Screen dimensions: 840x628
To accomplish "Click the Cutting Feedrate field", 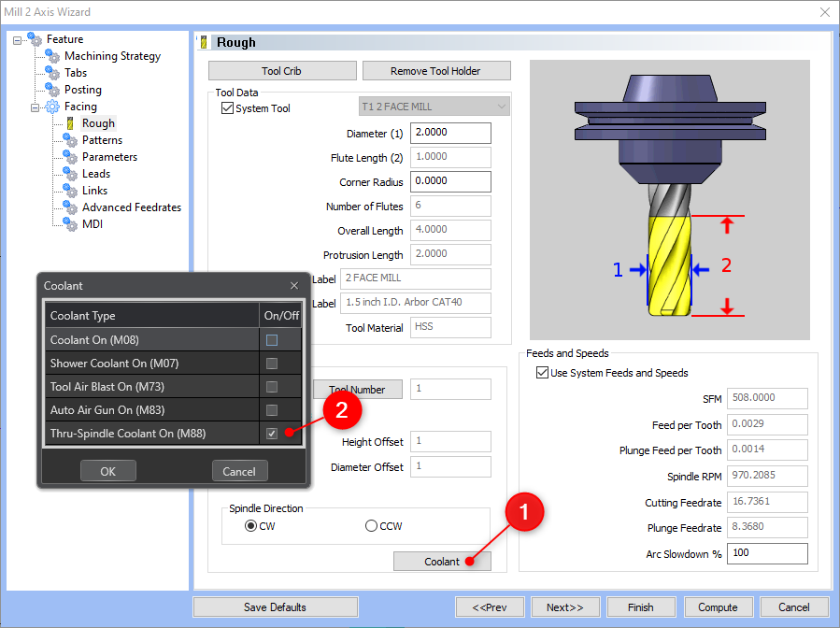I will (767, 502).
